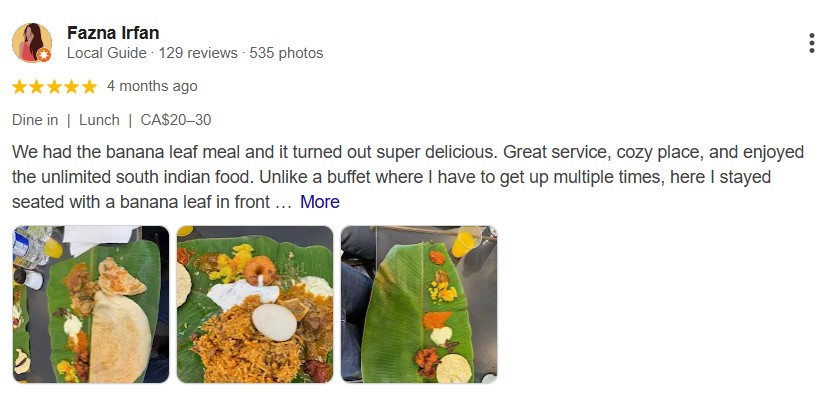Click the 4 months ago timestamp
This screenshot has height=398, width=831.
click(152, 86)
